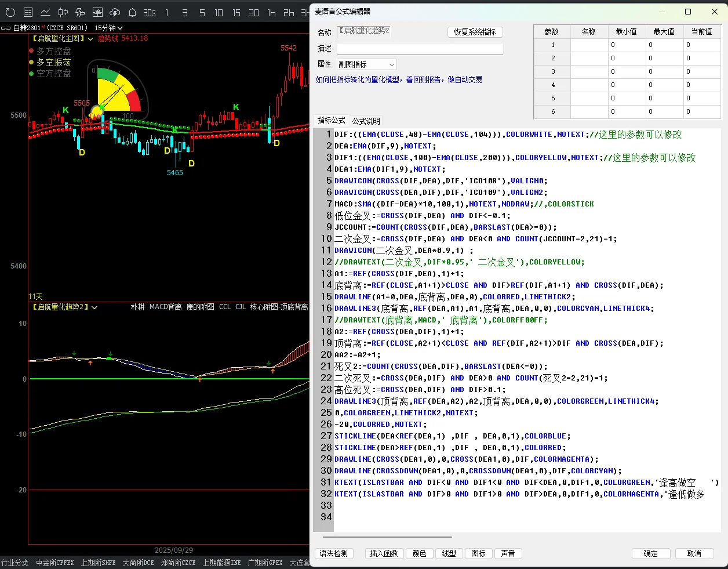
Task: Switch to the time-share line chart icon
Action: [45, 12]
